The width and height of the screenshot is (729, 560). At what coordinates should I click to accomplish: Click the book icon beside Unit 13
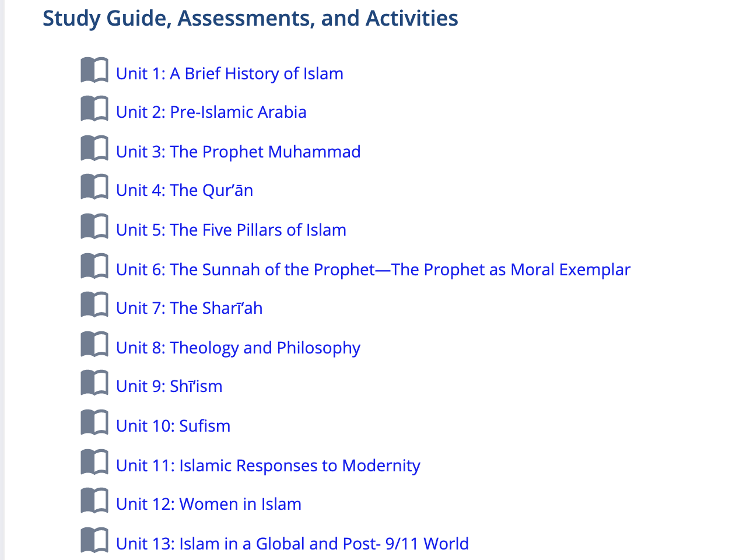(x=94, y=540)
